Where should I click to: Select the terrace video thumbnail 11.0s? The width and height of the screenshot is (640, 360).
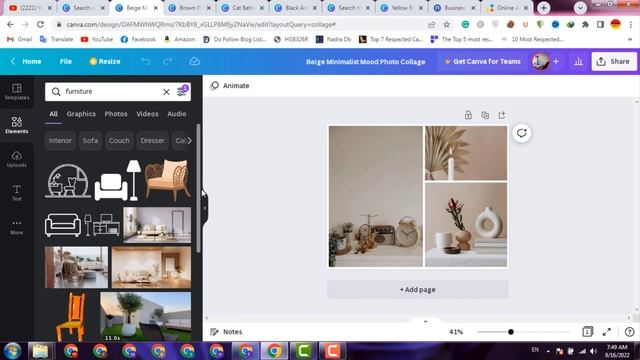(x=146, y=316)
